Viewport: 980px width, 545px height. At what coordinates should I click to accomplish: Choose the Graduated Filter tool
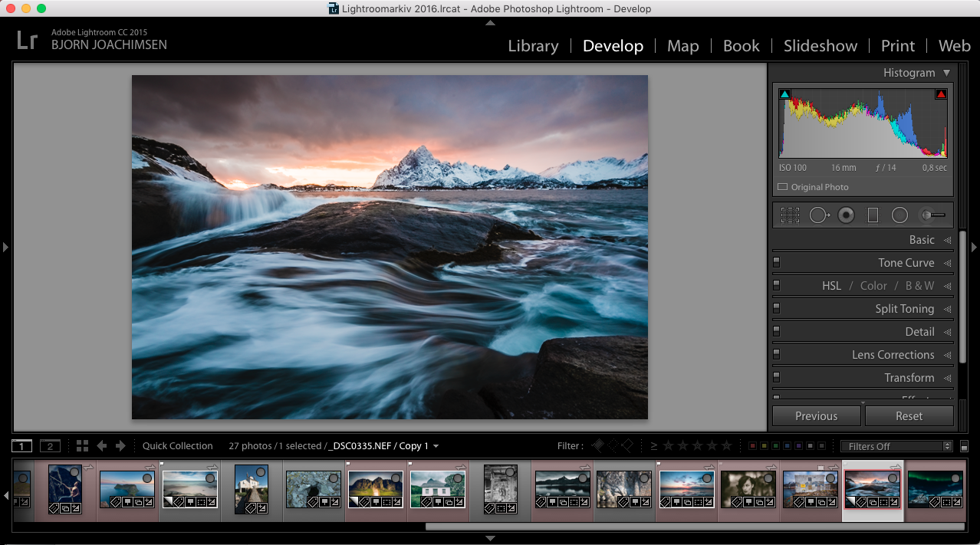coord(873,215)
